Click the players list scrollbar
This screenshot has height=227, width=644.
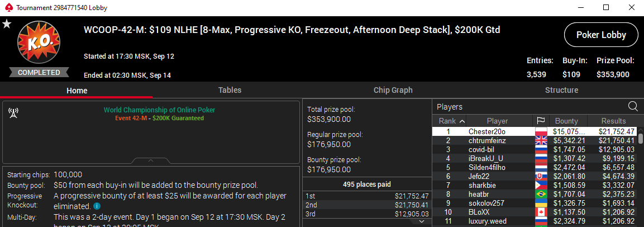(x=641, y=140)
